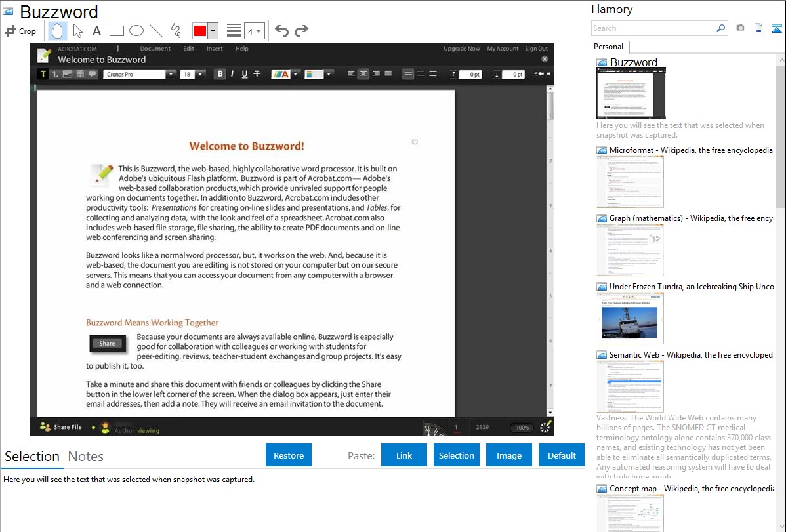Viewport: 786px width, 532px height.
Task: Activate the hand pan tool
Action: 57,31
